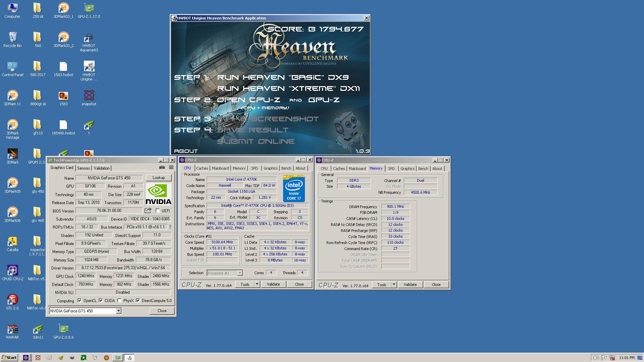The width and height of the screenshot is (644, 362).
Task: Open the 3DMark03_1 desktop shortcut
Action: point(63,11)
